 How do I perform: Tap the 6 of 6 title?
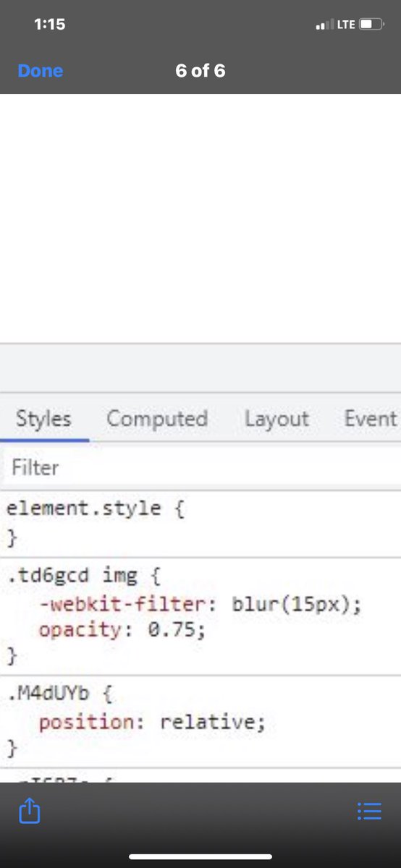click(200, 71)
